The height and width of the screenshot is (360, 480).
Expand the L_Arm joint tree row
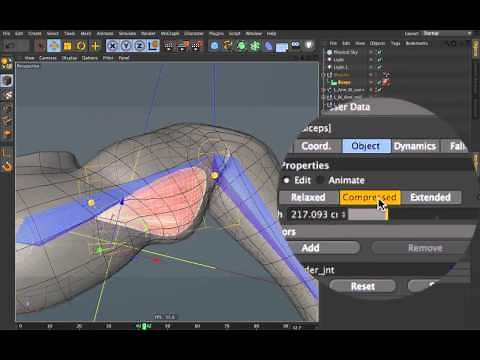[323, 90]
